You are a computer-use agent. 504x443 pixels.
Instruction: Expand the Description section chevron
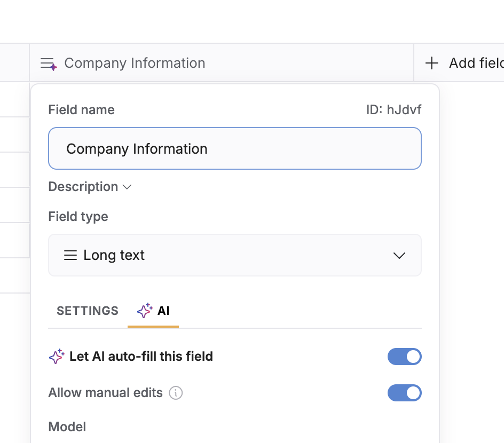tap(127, 187)
